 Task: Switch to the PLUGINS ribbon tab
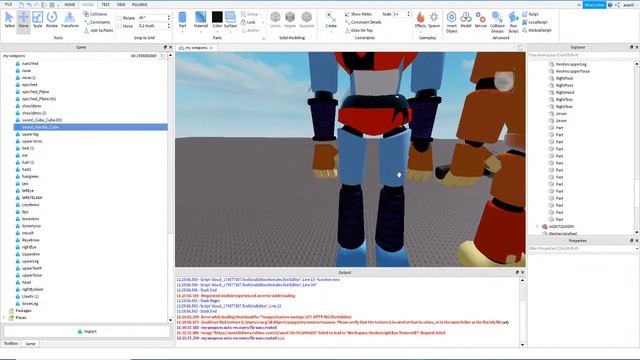tap(140, 4)
